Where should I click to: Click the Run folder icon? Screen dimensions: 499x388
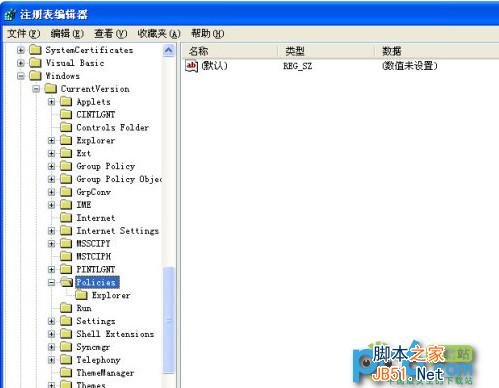pos(66,308)
